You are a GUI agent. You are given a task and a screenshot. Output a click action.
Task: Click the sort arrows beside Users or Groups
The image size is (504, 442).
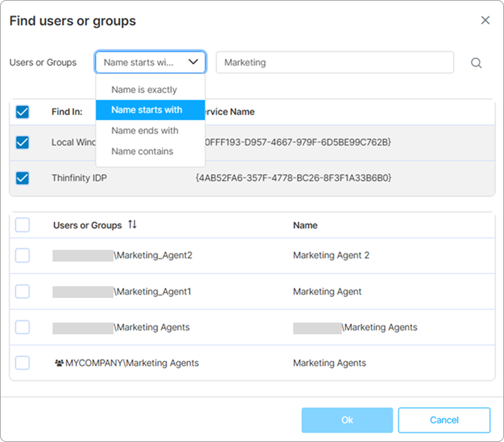pos(132,224)
